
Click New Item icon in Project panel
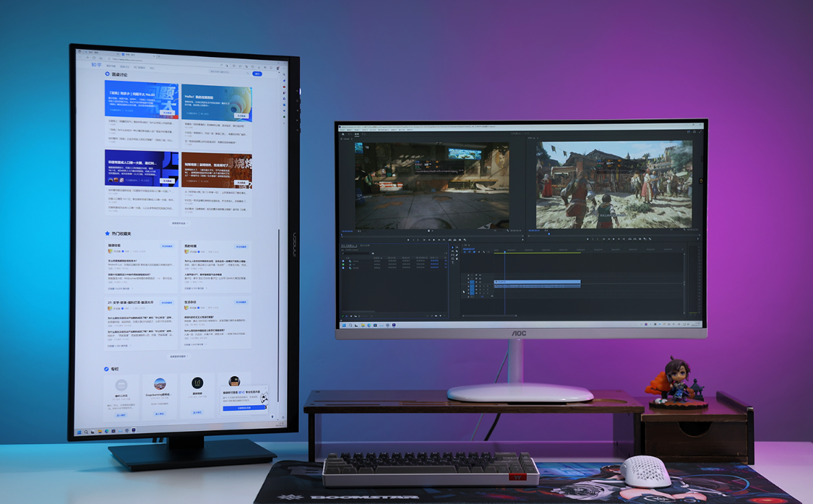(440, 316)
